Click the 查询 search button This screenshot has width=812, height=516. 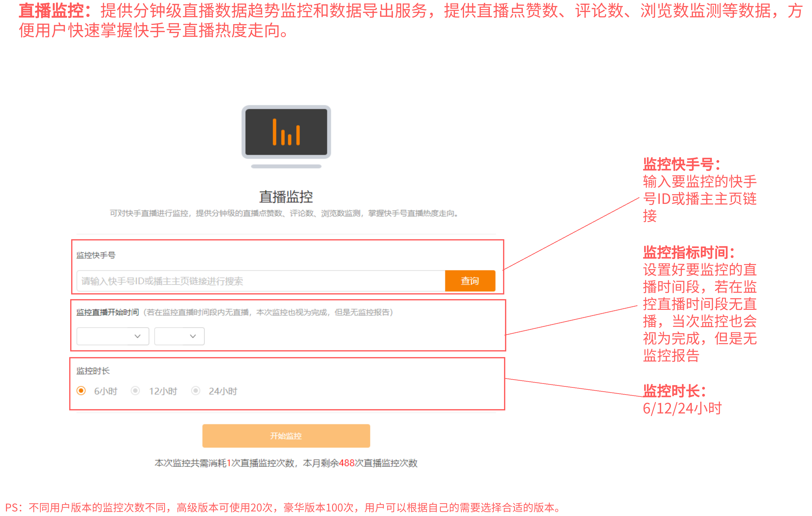[470, 281]
